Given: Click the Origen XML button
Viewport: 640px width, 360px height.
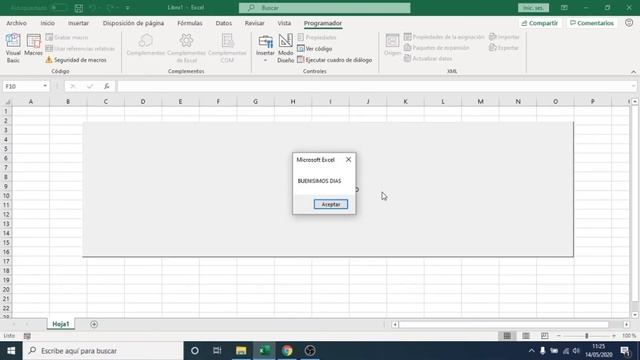Looking at the screenshot, I should 392,45.
